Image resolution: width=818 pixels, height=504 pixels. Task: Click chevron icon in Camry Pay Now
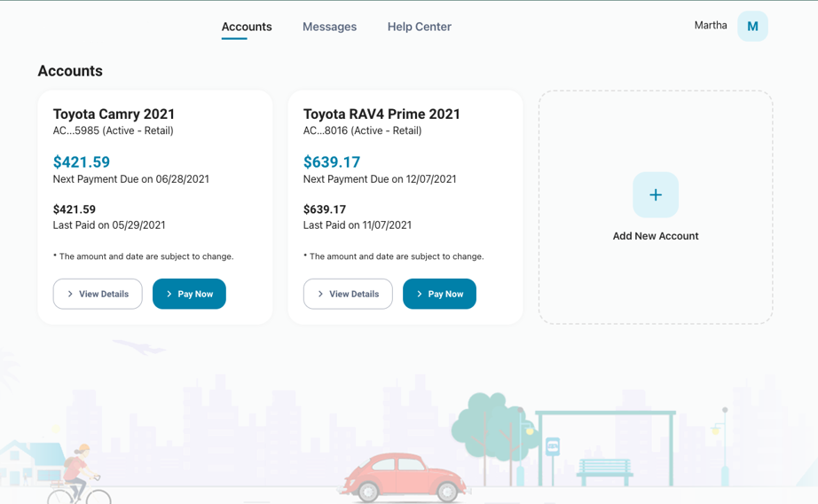pyautogui.click(x=169, y=294)
